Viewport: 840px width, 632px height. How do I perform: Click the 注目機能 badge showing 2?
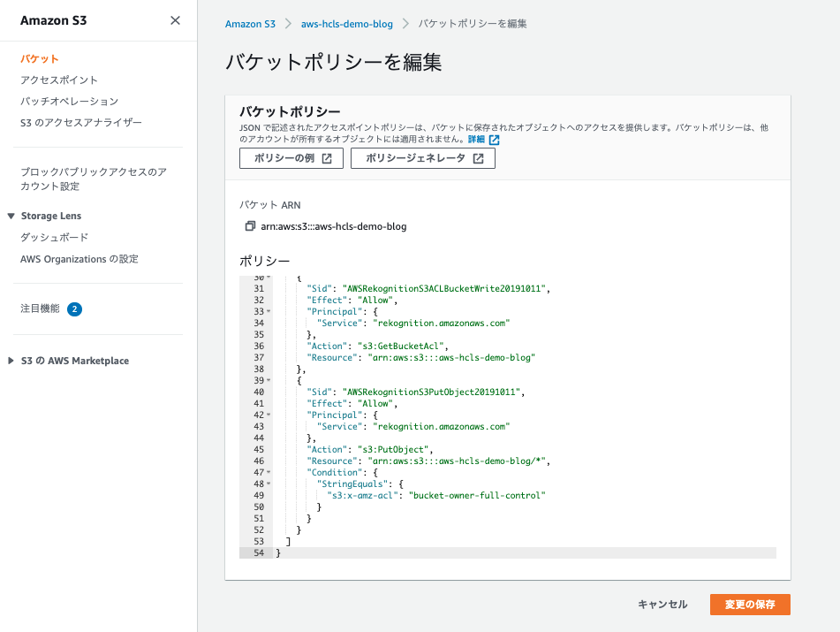pos(74,309)
